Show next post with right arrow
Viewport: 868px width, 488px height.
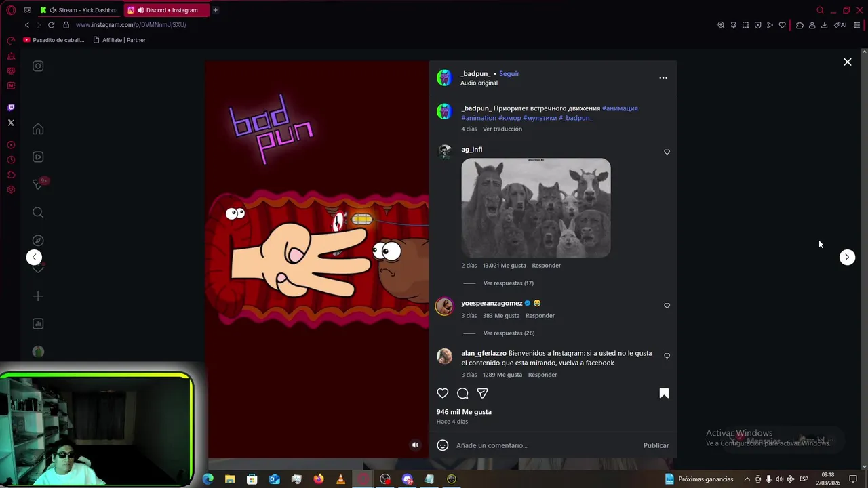[847, 257]
